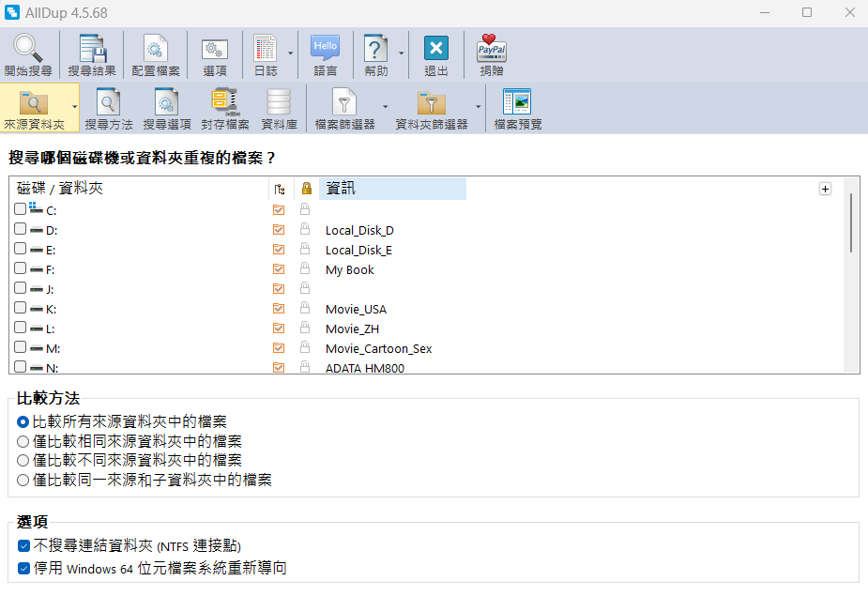Check the C: drive checkbox
Screen dimensions: 868x596
20,208
